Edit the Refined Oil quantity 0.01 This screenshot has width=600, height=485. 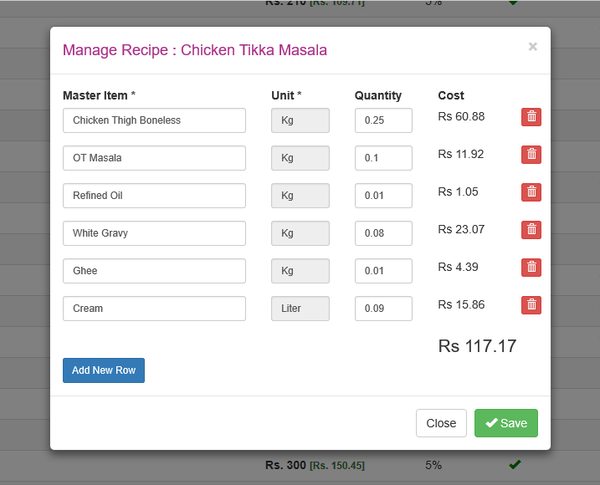pos(383,196)
